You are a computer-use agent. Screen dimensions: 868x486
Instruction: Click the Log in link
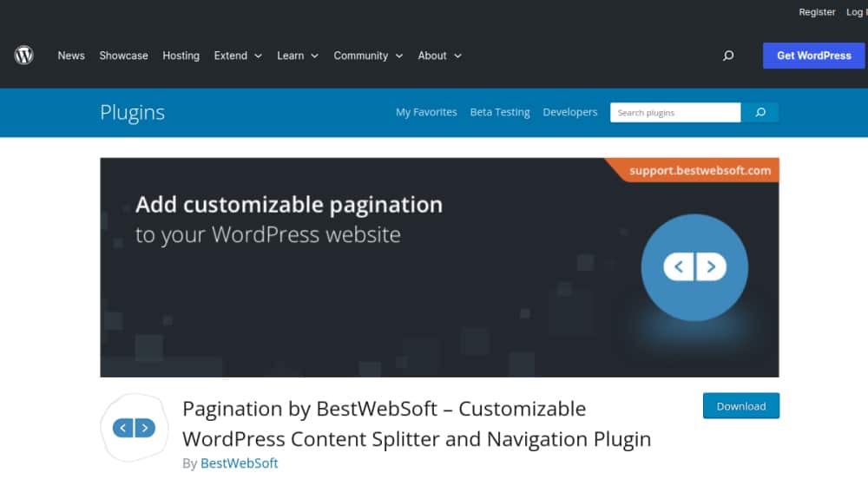[x=857, y=11]
